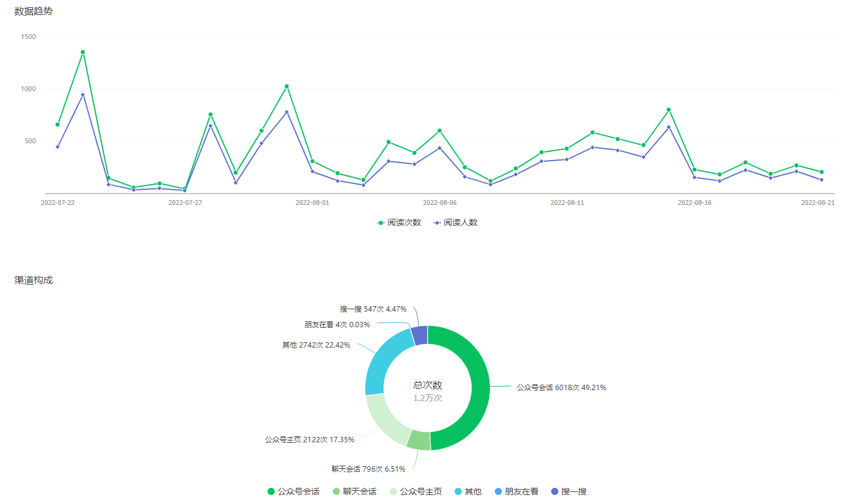Toggle 聊天会话 in the donut chart legend
The height and width of the screenshot is (504, 857).
[x=354, y=491]
